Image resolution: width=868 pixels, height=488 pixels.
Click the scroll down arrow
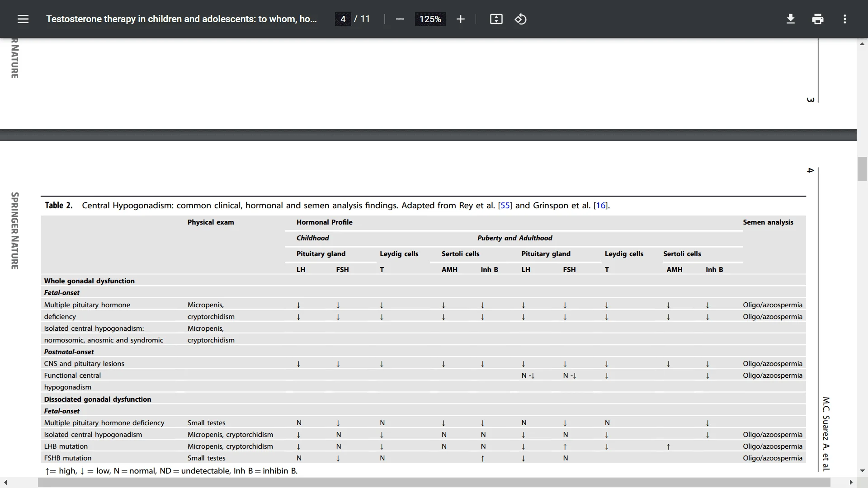(862, 471)
